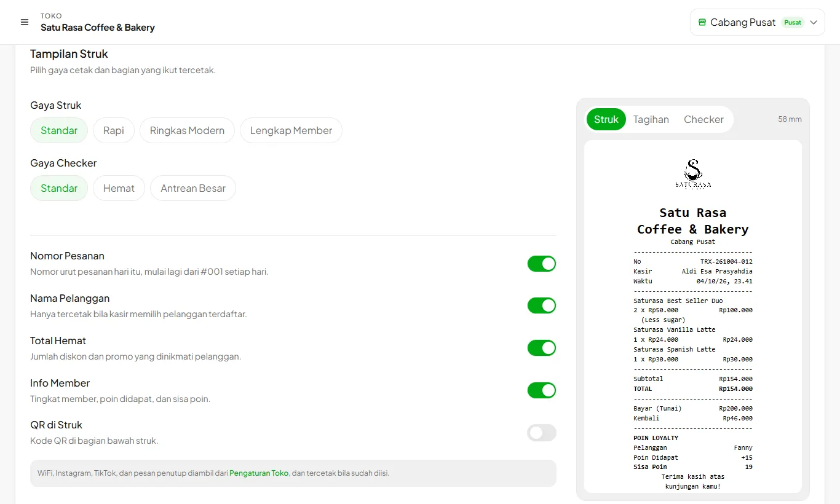
Task: Pick the Lengkap Member receipt style
Action: tap(291, 130)
